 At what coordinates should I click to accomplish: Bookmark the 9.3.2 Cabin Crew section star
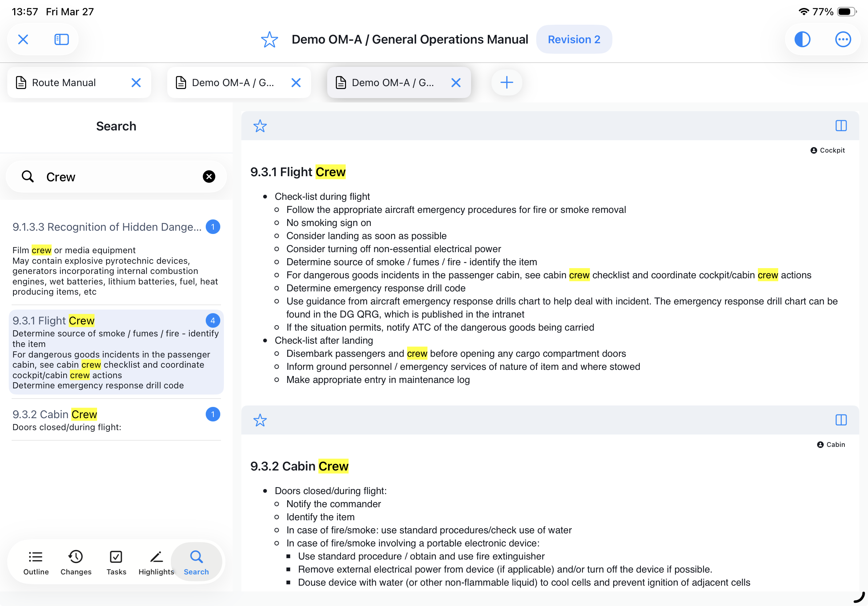click(x=260, y=420)
